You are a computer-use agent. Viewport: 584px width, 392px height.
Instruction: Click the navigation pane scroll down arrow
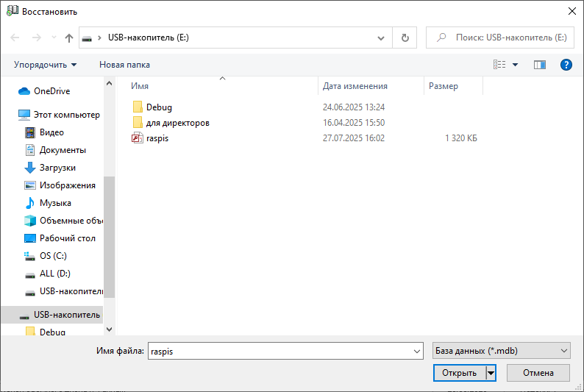110,330
